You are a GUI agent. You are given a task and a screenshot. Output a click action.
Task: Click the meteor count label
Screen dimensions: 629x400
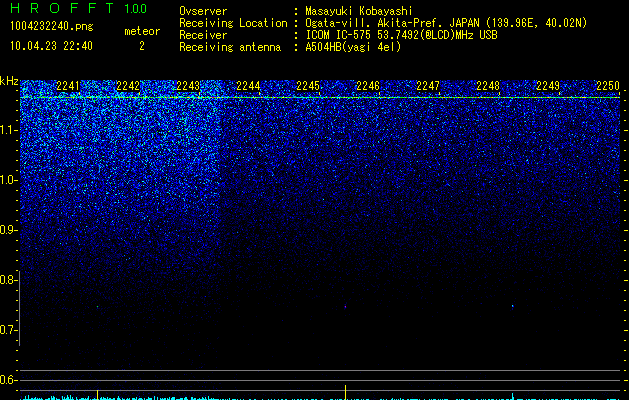click(142, 31)
